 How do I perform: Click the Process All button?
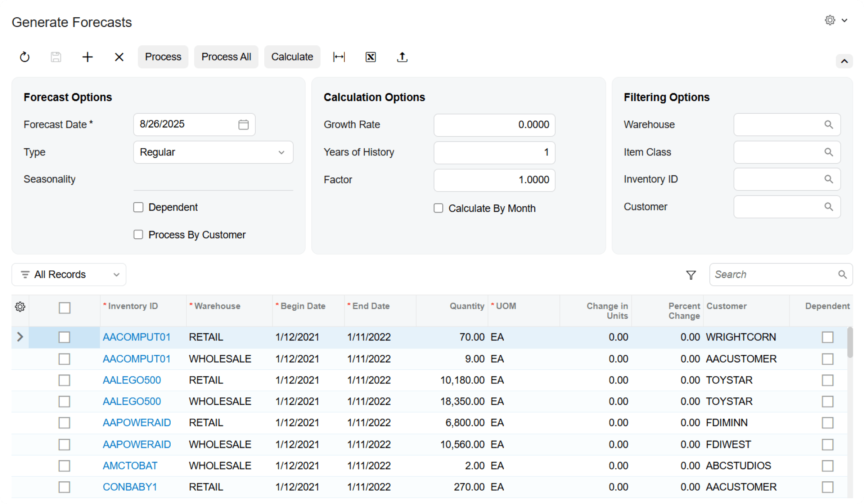(x=226, y=57)
